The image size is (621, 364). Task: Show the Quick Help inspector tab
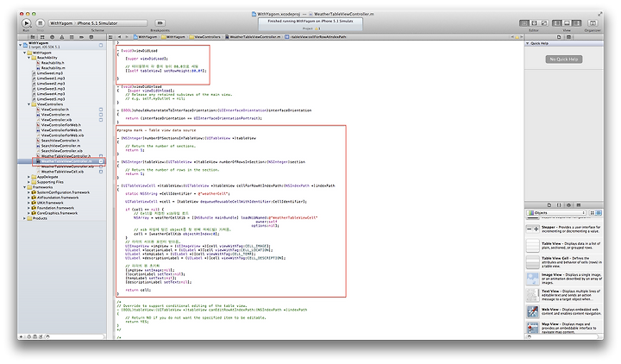point(568,37)
